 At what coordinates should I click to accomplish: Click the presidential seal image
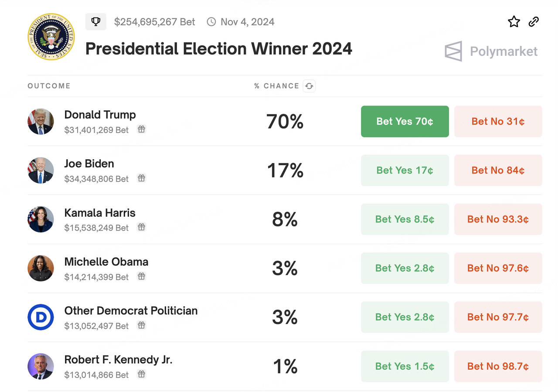(51, 37)
